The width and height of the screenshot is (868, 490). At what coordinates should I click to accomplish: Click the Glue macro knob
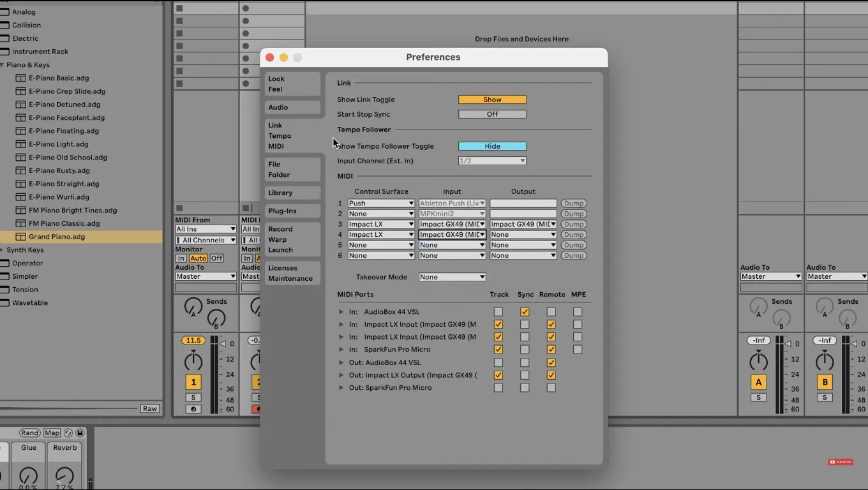tap(28, 476)
